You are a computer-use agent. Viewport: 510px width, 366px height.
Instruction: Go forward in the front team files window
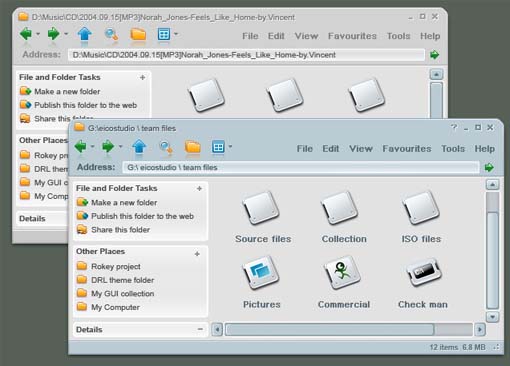[108, 146]
